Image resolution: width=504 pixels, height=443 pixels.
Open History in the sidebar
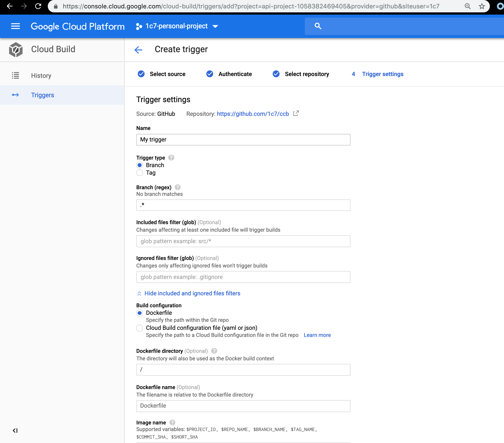[x=41, y=75]
